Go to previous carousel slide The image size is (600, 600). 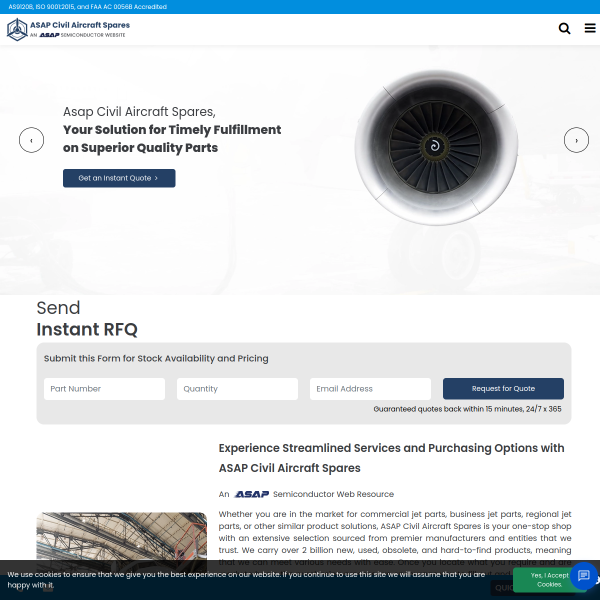(31, 140)
